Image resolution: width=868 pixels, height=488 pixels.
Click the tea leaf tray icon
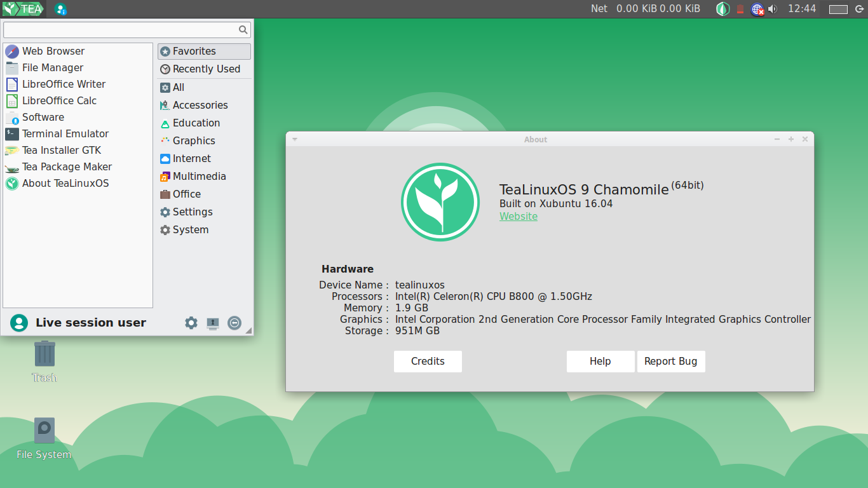[x=723, y=9]
